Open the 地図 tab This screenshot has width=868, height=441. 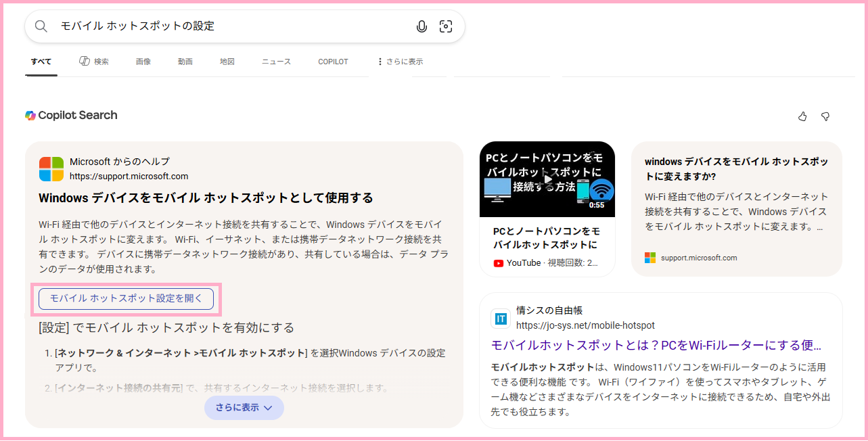pyautogui.click(x=227, y=62)
